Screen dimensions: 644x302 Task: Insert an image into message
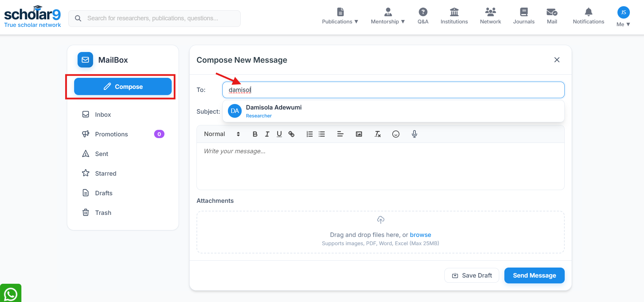(x=359, y=134)
